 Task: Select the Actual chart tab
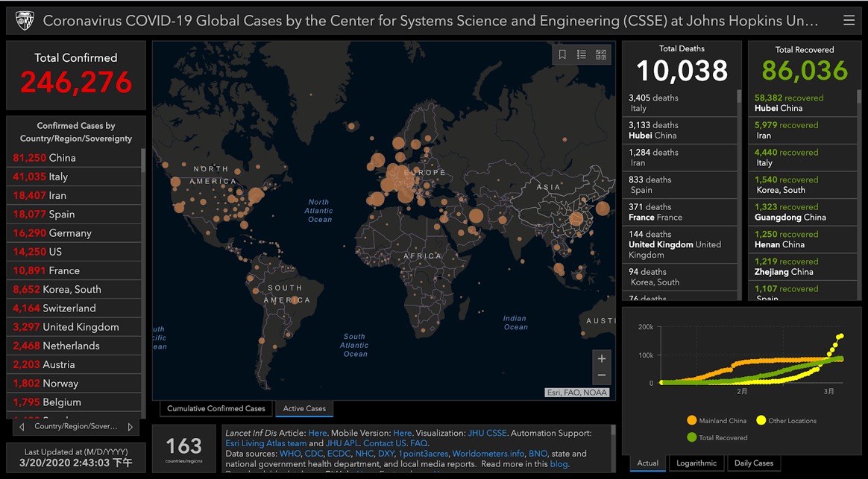coord(648,463)
